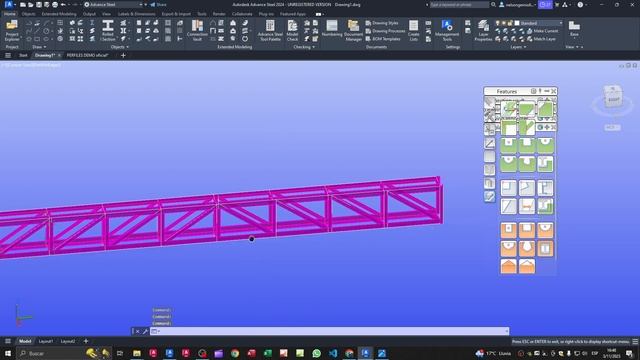
Task: Open the WCS dropdown below the ViewCube
Action: [x=612, y=127]
